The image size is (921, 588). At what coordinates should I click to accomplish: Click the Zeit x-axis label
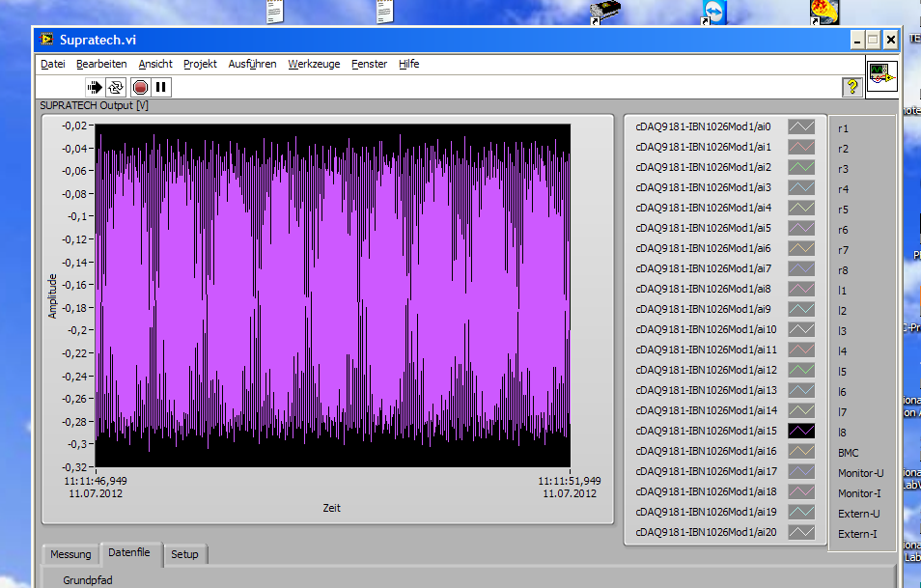[x=331, y=508]
